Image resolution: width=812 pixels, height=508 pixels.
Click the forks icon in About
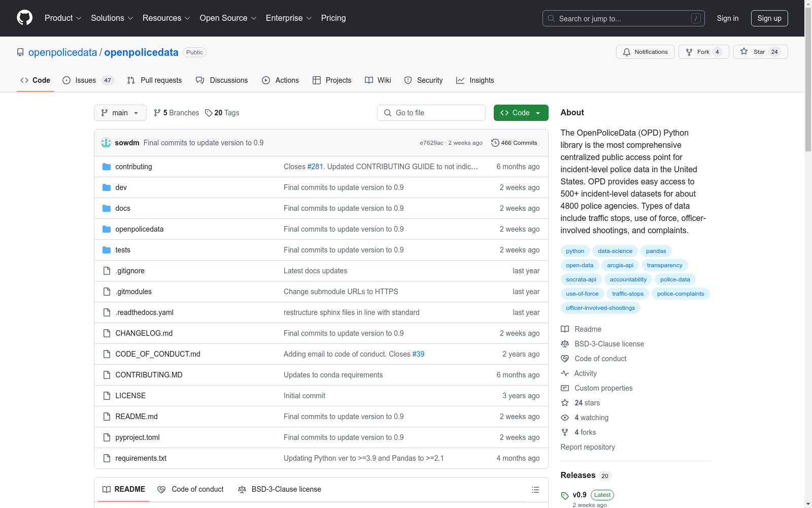[565, 432]
